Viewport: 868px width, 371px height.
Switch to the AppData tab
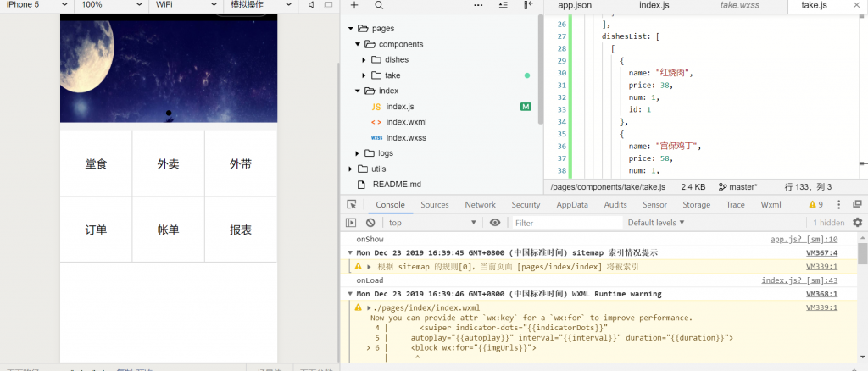tap(572, 205)
